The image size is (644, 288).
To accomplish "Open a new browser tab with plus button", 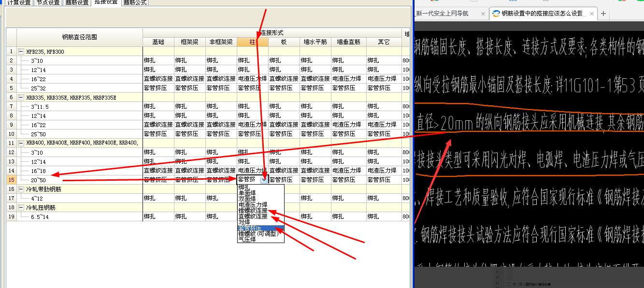I will 603,14.
